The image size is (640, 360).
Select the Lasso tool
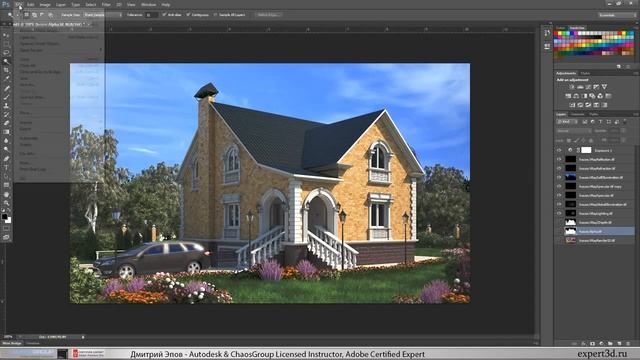pyautogui.click(x=6, y=53)
